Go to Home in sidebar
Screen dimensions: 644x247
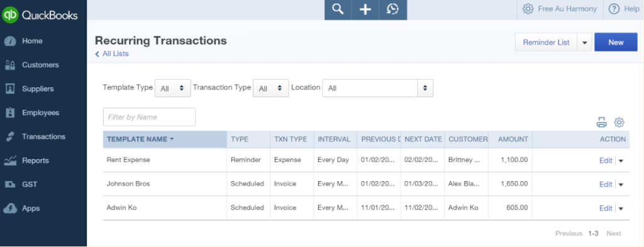tap(32, 41)
